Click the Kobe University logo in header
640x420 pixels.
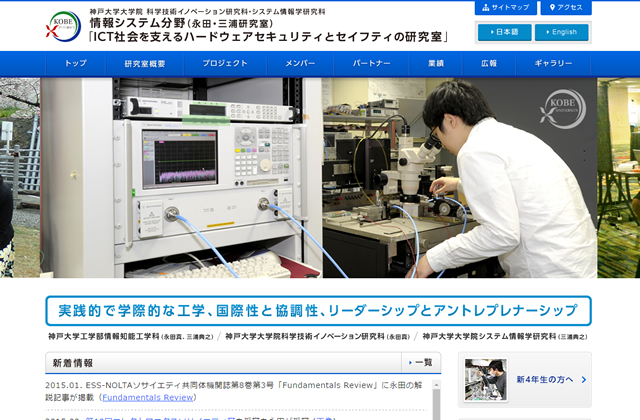(63, 27)
